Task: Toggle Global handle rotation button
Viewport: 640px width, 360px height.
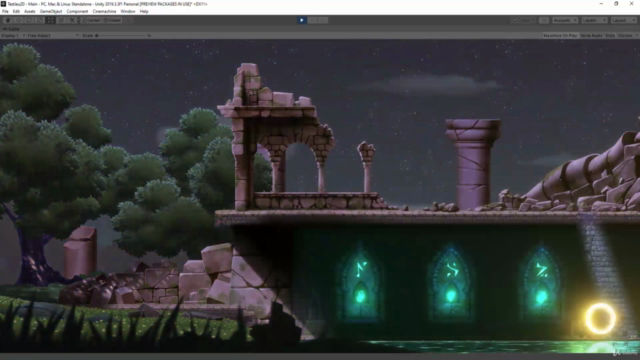Action: (x=112, y=20)
